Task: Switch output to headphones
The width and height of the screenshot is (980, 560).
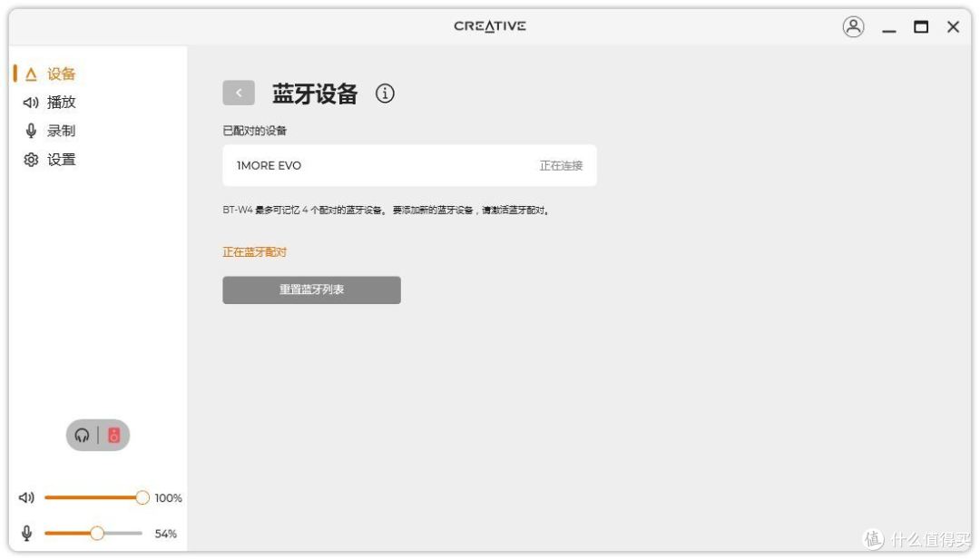Action: click(82, 435)
